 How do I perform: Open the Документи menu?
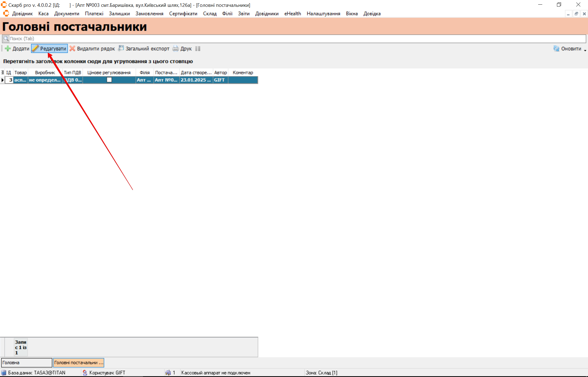point(66,14)
